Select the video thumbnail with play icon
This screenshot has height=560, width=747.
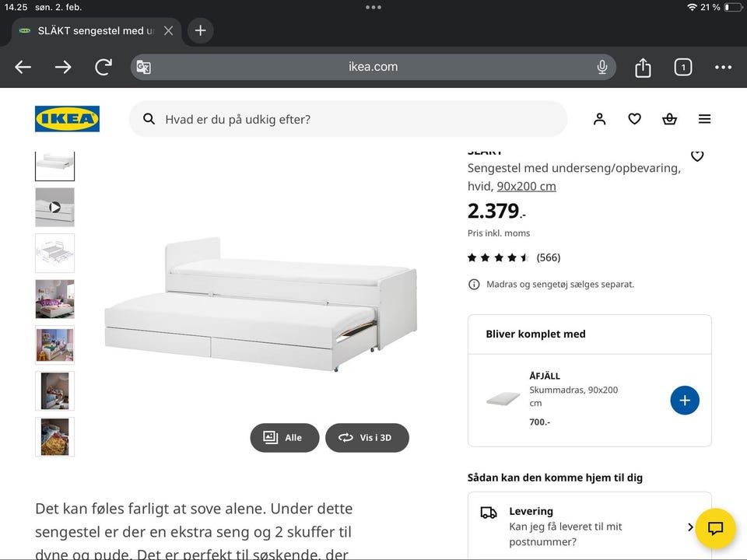point(54,207)
